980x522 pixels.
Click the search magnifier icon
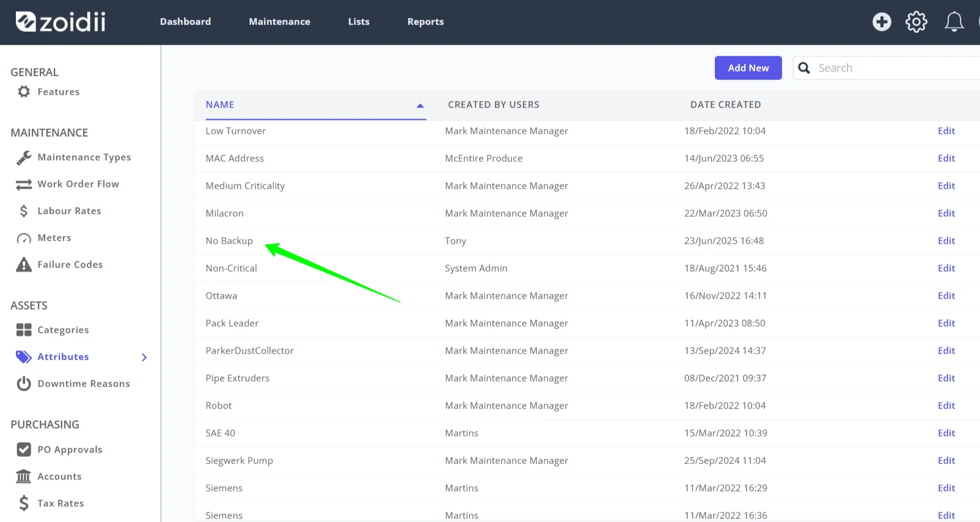pos(804,68)
